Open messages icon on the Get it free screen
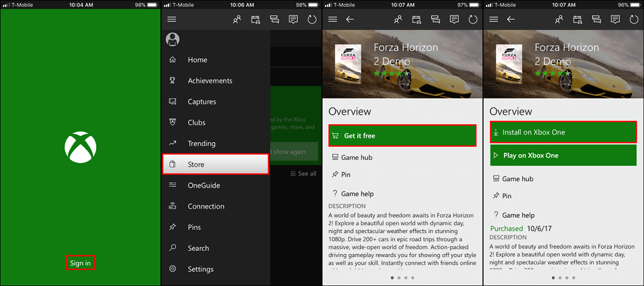644x286 pixels. click(454, 19)
